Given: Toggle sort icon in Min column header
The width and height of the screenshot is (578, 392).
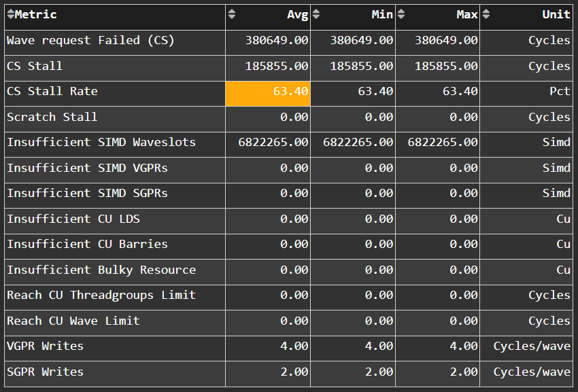Looking at the screenshot, I should 316,15.
